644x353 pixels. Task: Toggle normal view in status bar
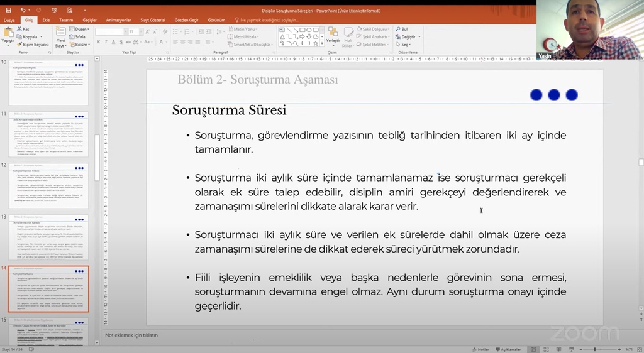533,349
